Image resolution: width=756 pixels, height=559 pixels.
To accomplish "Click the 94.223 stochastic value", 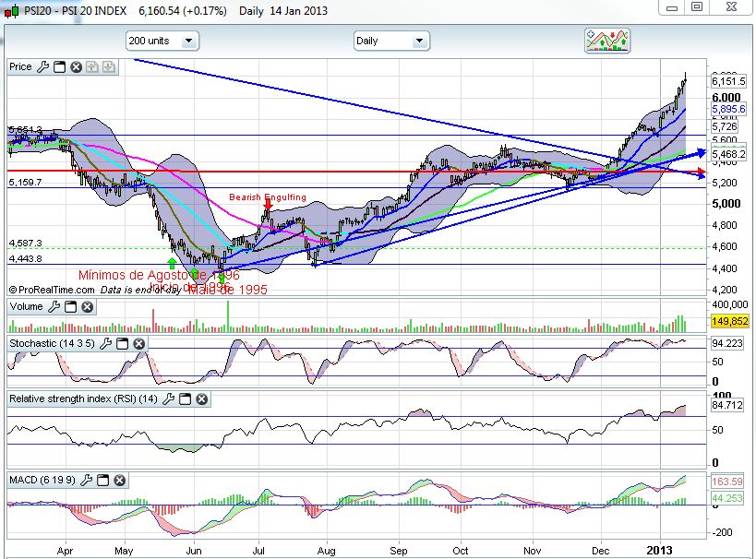I will (727, 343).
